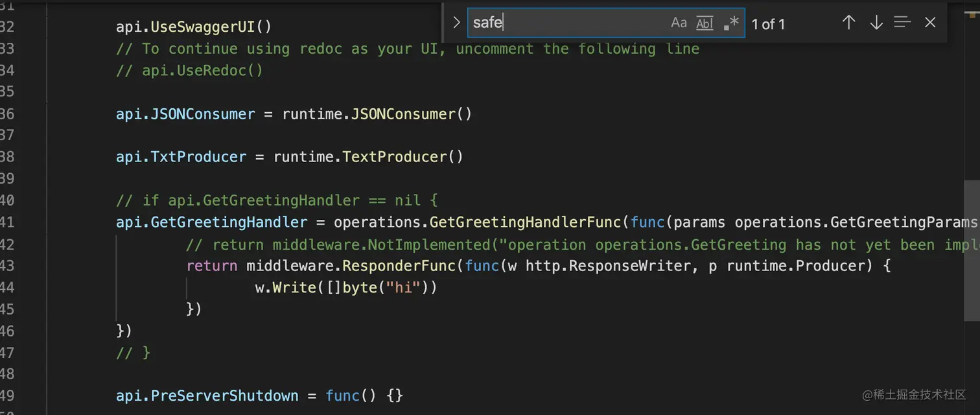This screenshot has width=980, height=415.
Task: Click the find input containing "safe"
Action: click(564, 23)
